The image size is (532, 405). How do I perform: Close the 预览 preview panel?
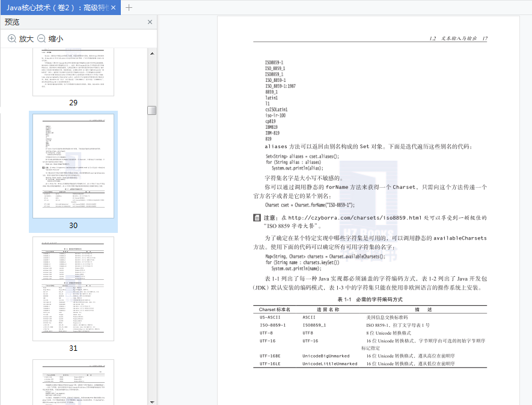click(150, 22)
